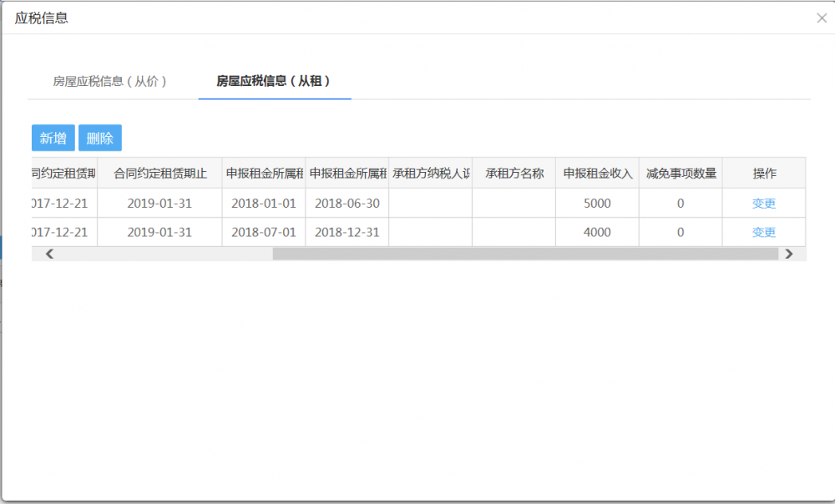The width and height of the screenshot is (835, 504).
Task: Select the cell showing 4000 rent income
Action: (596, 232)
